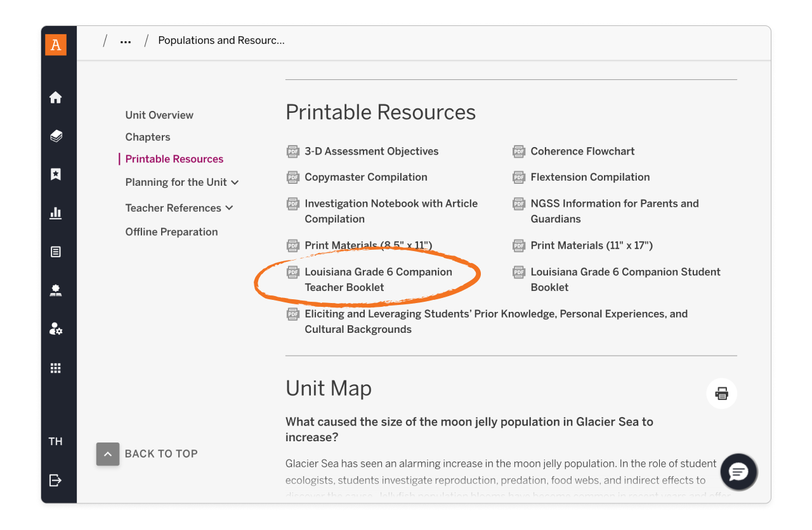Viewport: 812px width, 530px height.
Task: Click the user settings gear icon
Action: 56,329
